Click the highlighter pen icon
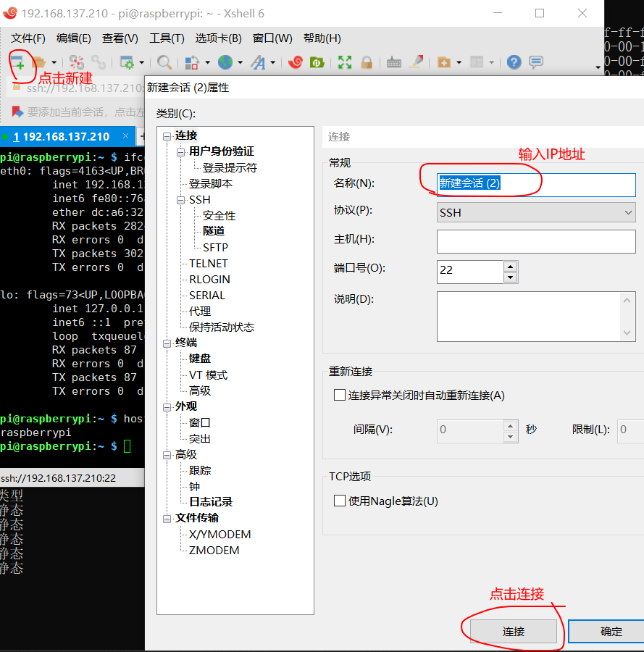Screen dimensions: 644x652 pyautogui.click(x=416, y=62)
